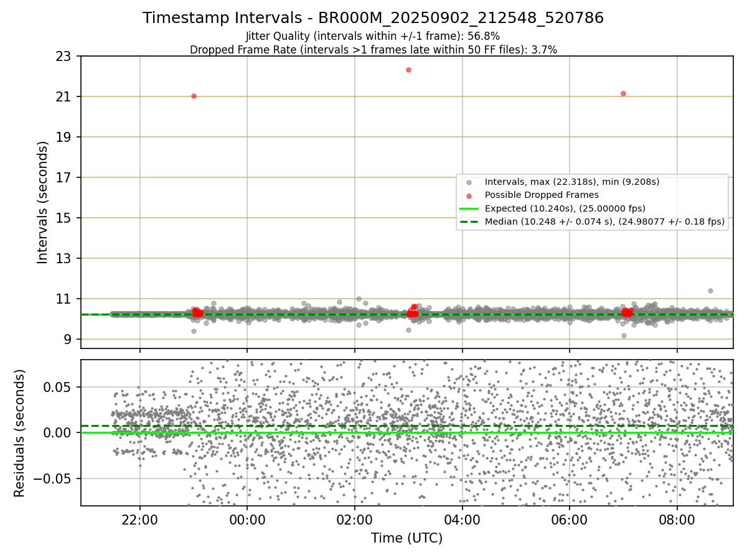Click the 'Jitter Quality' 56.8% subtitle line
The width and height of the screenshot is (747, 560).
(x=373, y=36)
